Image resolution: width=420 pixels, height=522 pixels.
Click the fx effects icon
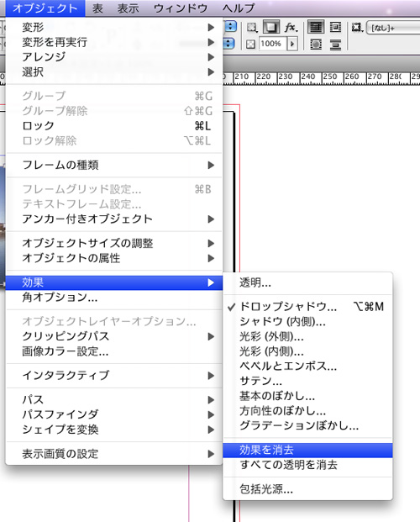(x=291, y=27)
